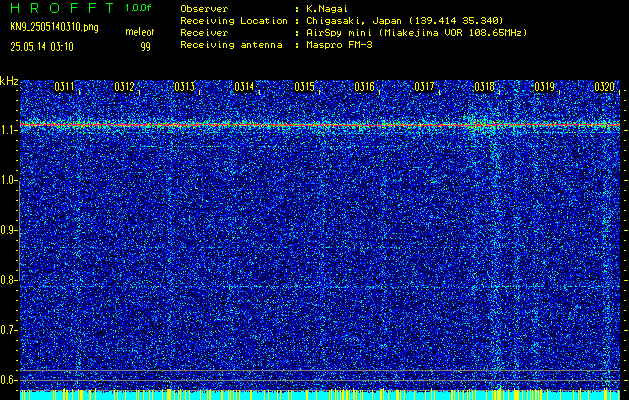Click the meteor count value 99

click(x=145, y=47)
